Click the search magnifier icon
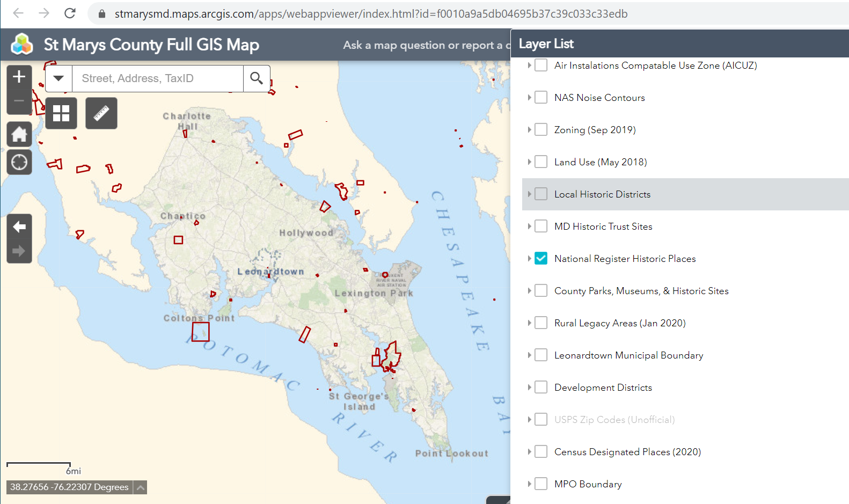Screen dimensions: 849x504 pyautogui.click(x=257, y=78)
